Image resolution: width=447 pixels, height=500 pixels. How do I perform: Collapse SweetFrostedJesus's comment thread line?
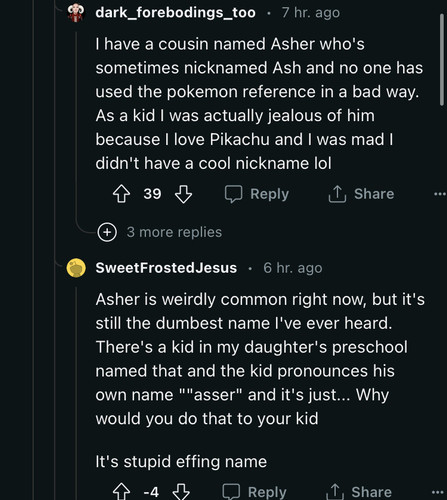(x=76, y=393)
